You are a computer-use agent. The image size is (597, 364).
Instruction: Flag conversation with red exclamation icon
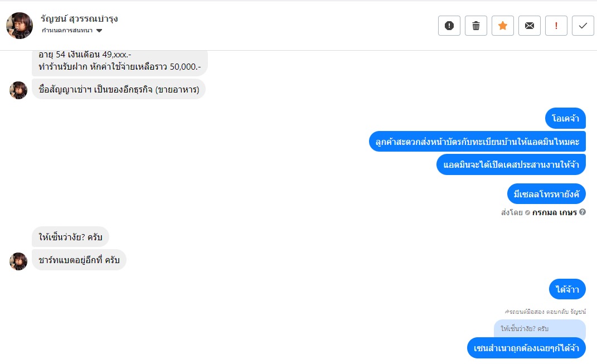[556, 26]
